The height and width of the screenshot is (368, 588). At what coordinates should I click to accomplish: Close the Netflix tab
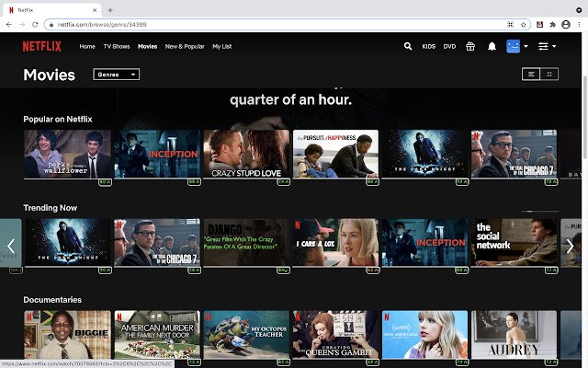[x=95, y=10]
